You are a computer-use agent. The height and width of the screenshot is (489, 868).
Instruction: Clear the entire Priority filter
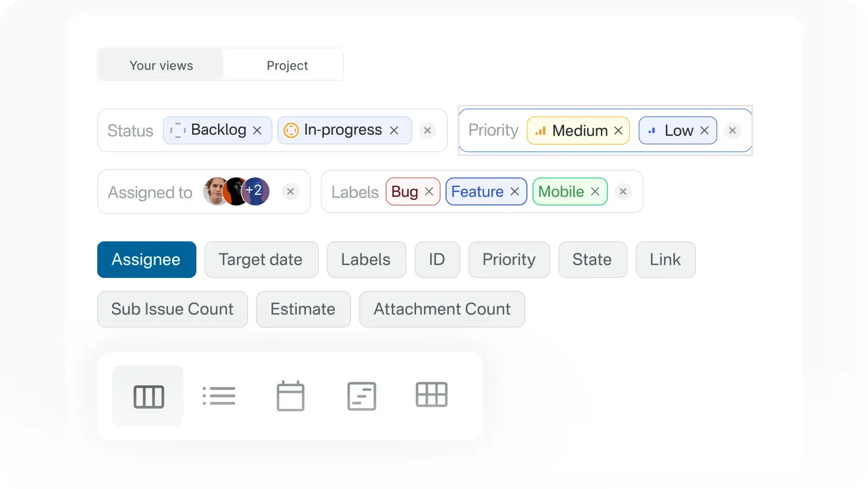732,131
